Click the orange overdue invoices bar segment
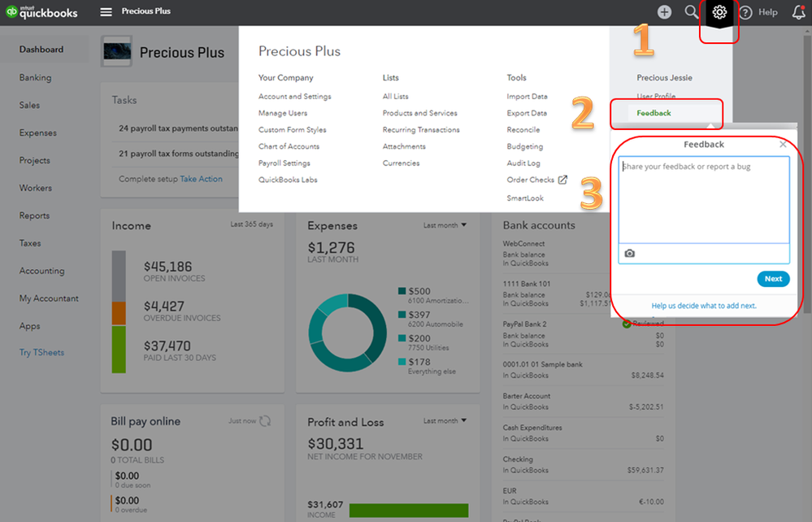Viewport: 812px width, 522px height. tap(119, 314)
